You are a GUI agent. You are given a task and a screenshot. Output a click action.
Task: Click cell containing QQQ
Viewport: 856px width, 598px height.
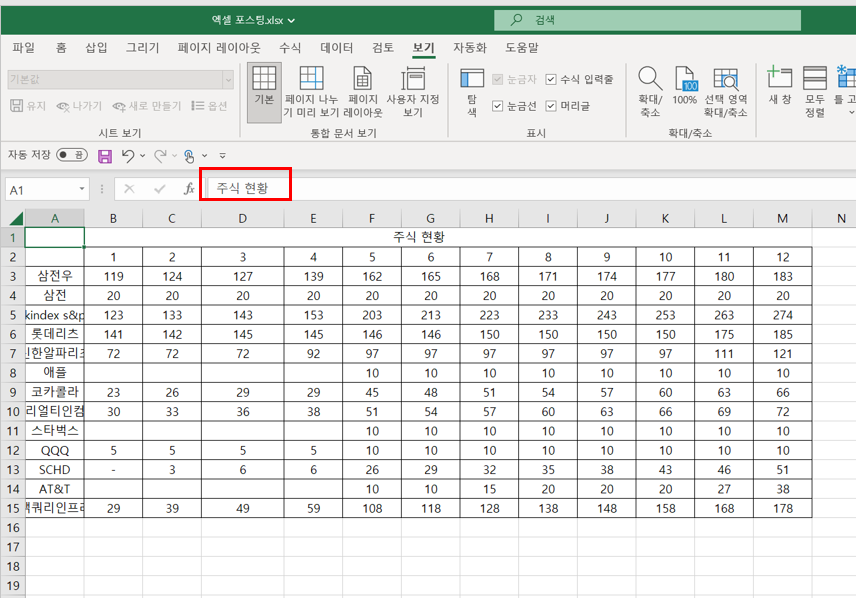click(x=55, y=451)
